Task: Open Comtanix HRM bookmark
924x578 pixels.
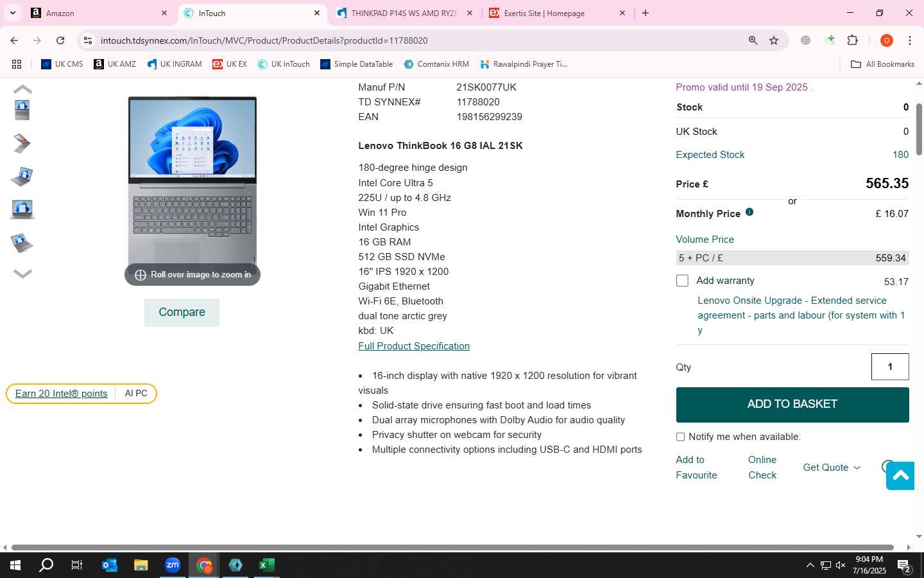Action: coord(436,64)
